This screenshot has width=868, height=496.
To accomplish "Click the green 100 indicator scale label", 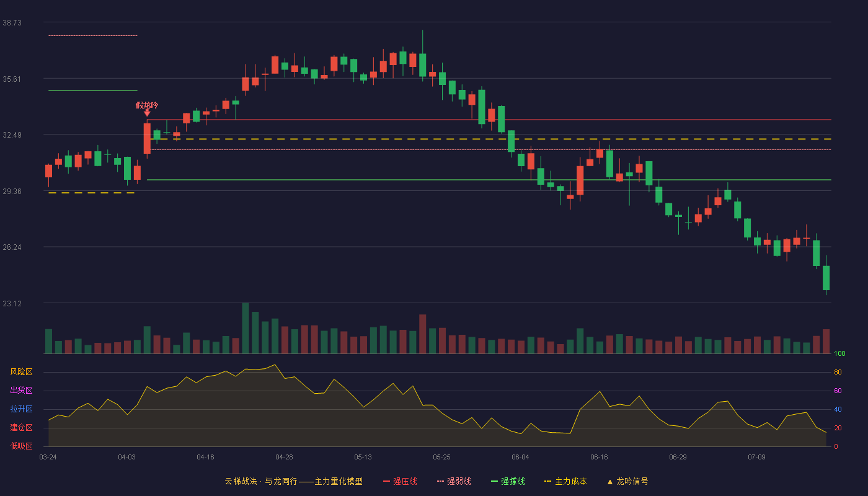I will tap(840, 354).
